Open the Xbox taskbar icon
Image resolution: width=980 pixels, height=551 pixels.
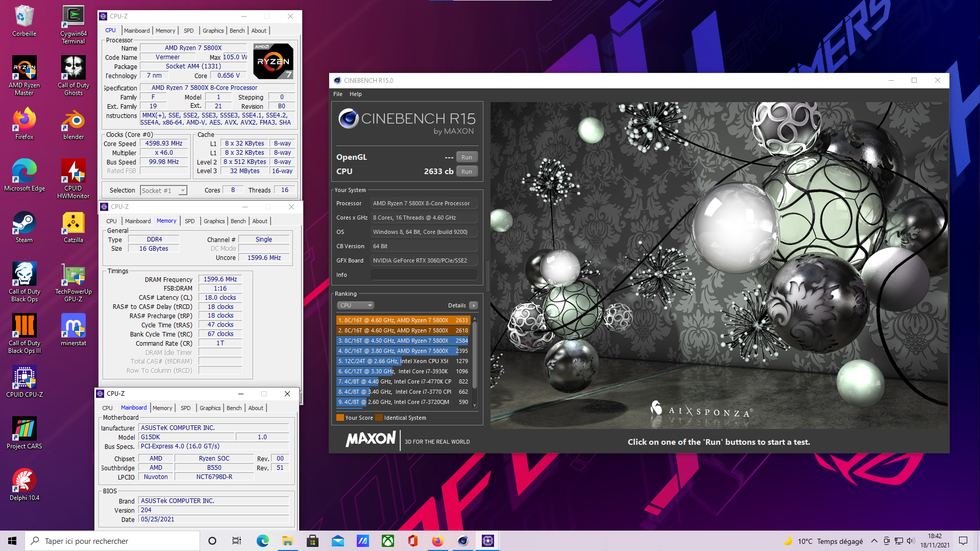click(388, 541)
